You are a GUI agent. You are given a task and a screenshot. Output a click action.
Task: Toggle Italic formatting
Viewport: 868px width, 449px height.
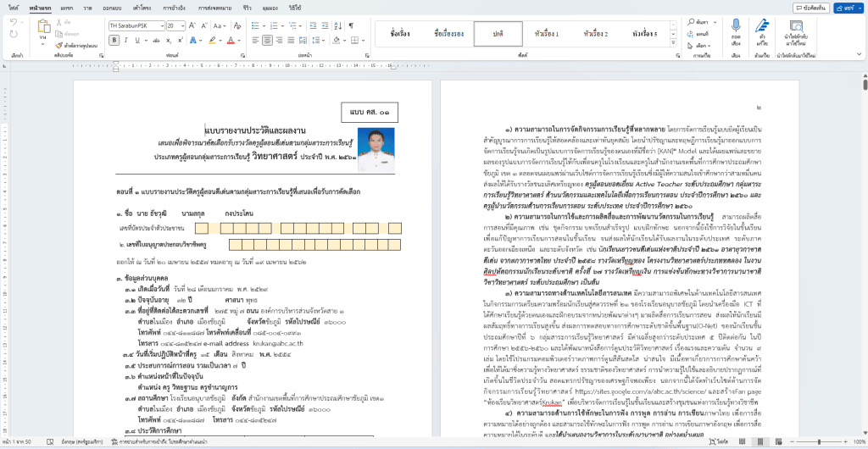(125, 40)
